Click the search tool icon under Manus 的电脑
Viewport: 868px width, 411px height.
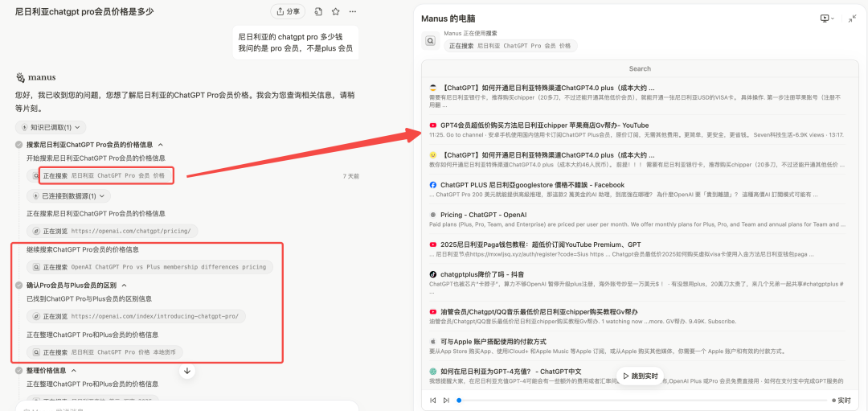tap(431, 41)
